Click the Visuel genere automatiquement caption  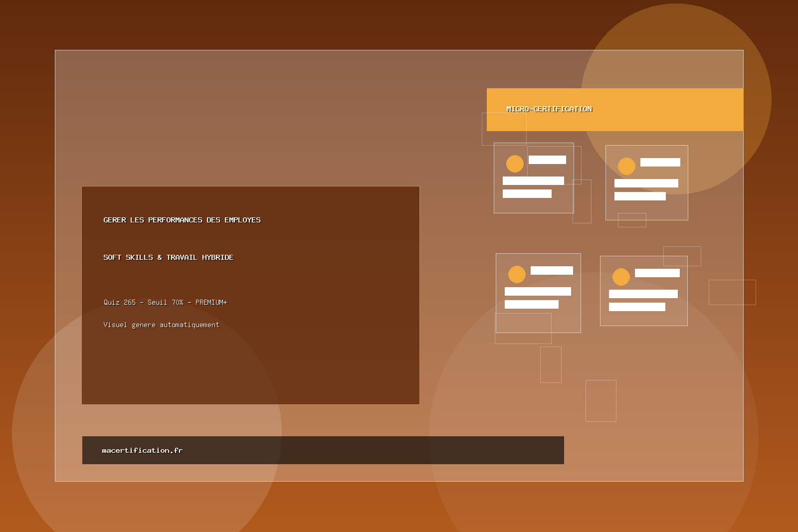click(161, 325)
